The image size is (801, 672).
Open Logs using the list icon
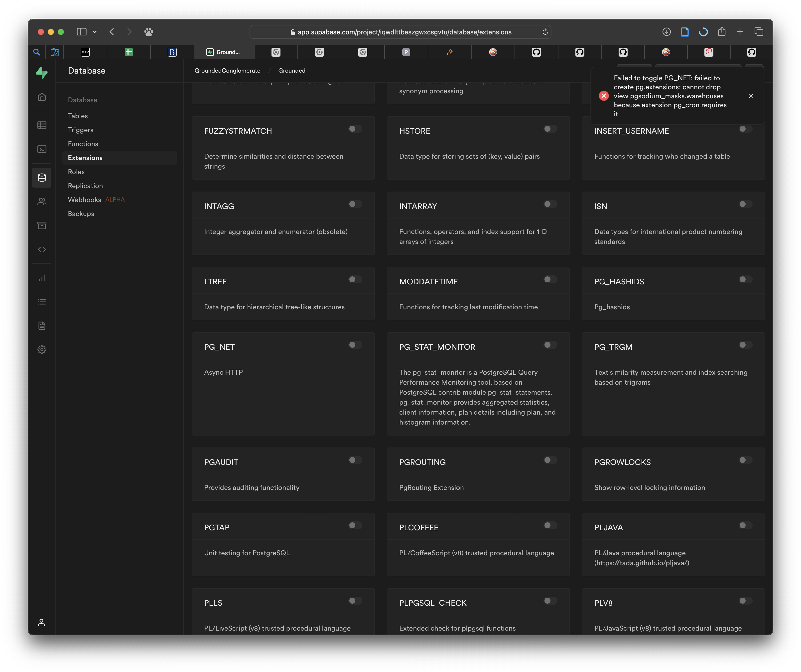42,302
